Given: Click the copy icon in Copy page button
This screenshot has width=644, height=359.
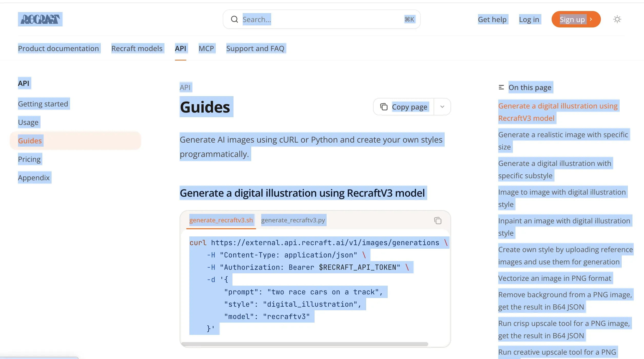Looking at the screenshot, I should click(384, 107).
